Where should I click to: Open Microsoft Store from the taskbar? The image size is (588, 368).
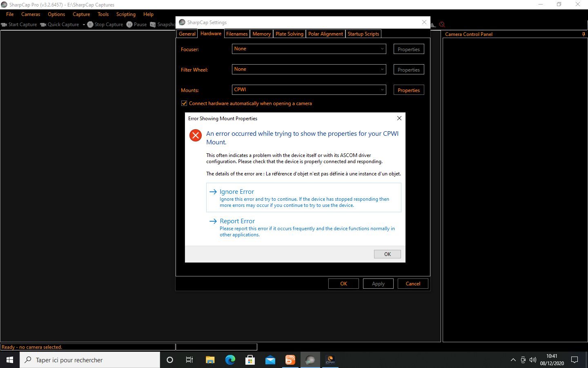pos(250,360)
